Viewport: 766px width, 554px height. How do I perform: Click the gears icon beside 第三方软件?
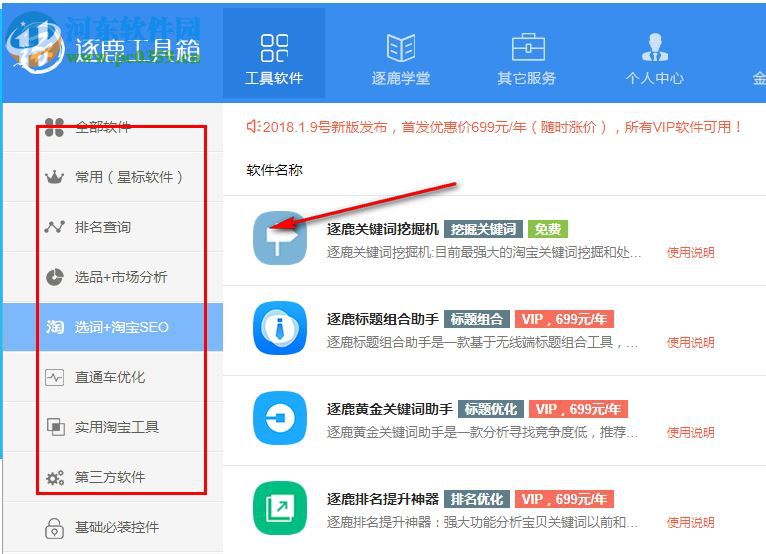(55, 477)
